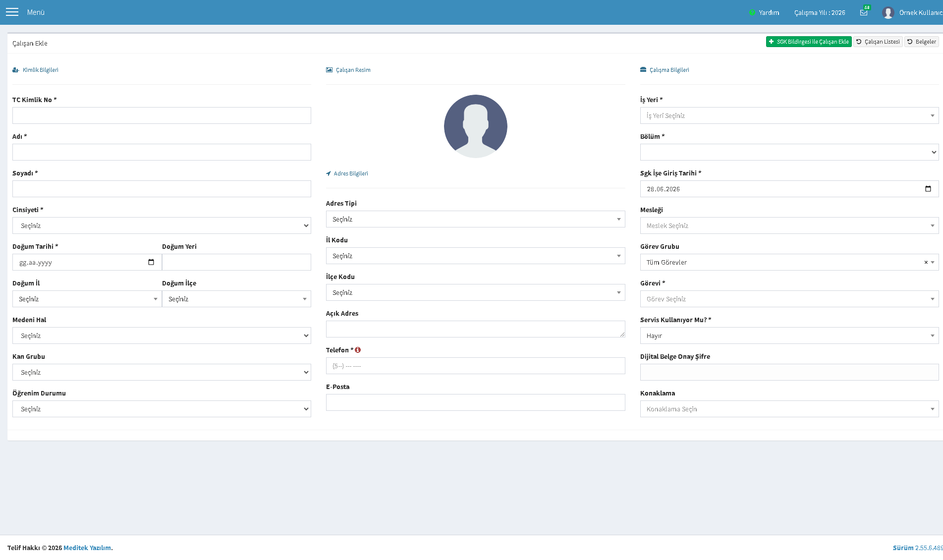Screen dimensions: 943x560
Task: Open Sgk İşe Giriş Tarihi calendar icon
Action: (x=928, y=189)
